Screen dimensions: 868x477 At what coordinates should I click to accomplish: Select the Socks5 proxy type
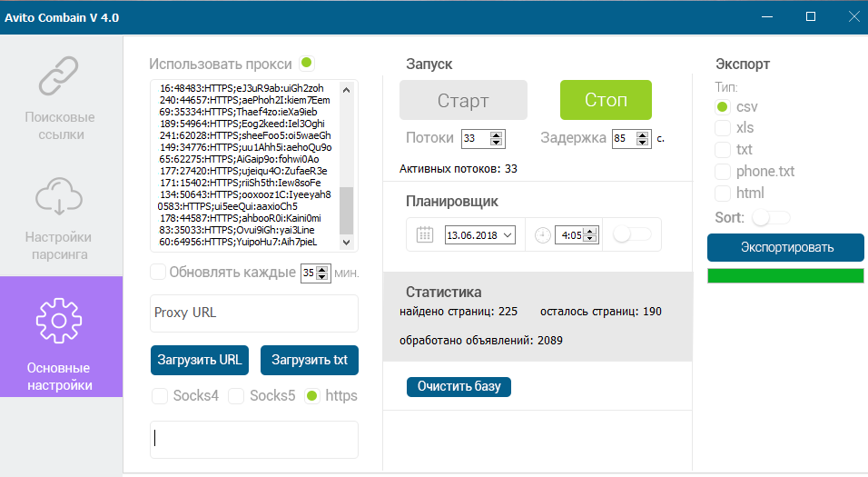(236, 396)
